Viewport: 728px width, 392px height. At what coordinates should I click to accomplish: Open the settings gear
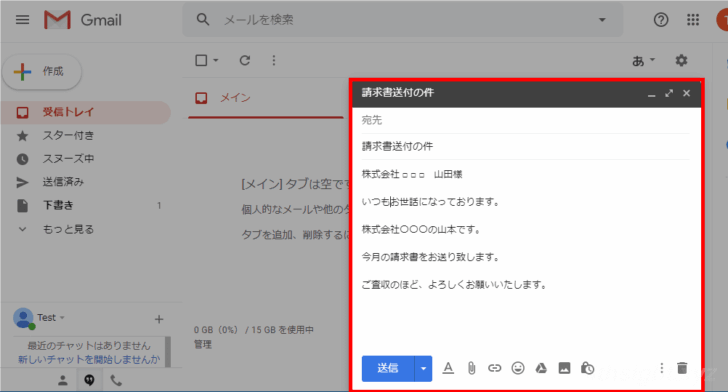681,60
